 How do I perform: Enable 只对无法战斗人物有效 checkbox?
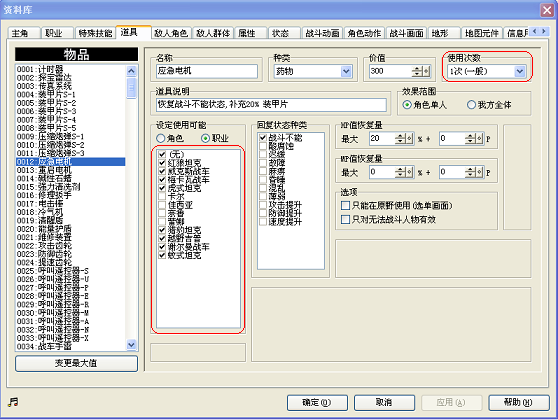click(345, 219)
